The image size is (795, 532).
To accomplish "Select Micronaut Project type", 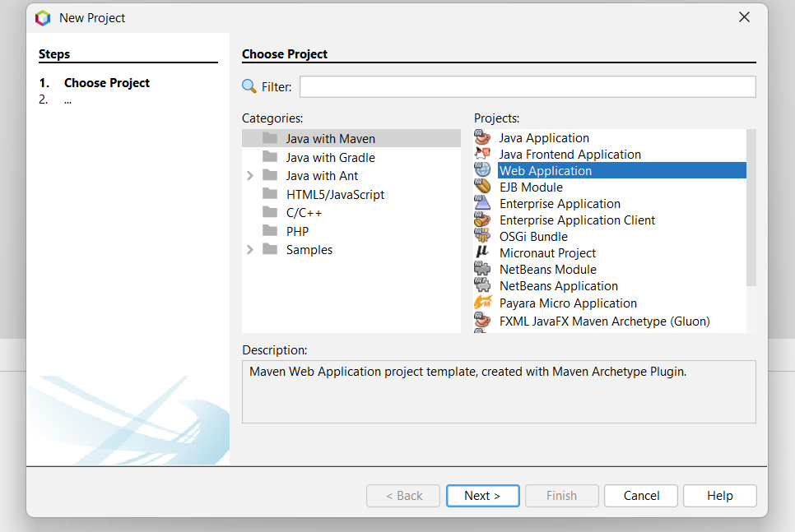I will pos(547,252).
